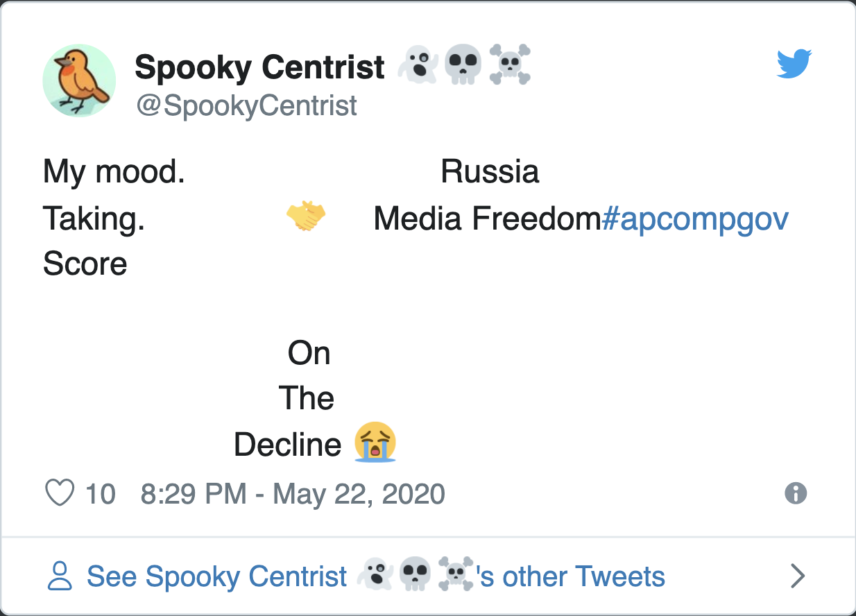Screen dimensions: 856x616
Task: Click the person icon beside See other Tweets
Action: click(x=60, y=576)
